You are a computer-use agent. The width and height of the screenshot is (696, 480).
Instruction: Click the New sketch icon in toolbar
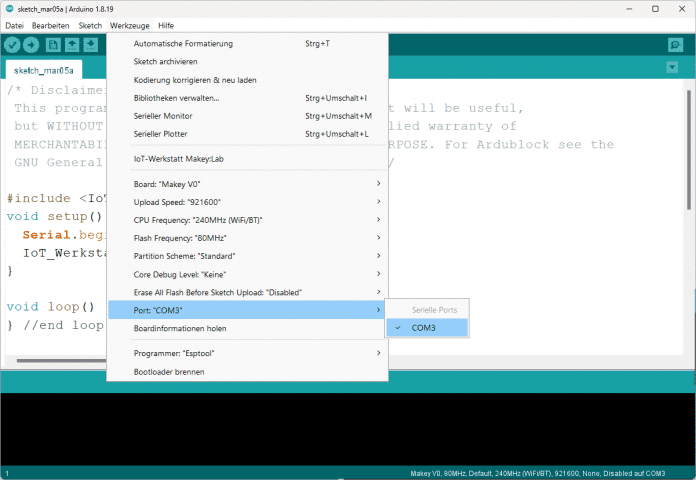tap(54, 45)
